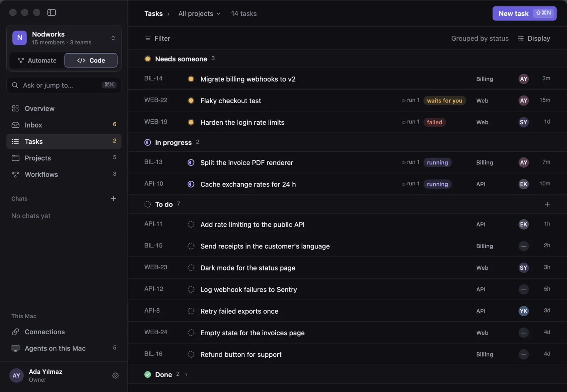Switch to Automate mode
This screenshot has width=567, height=392.
pos(37,60)
